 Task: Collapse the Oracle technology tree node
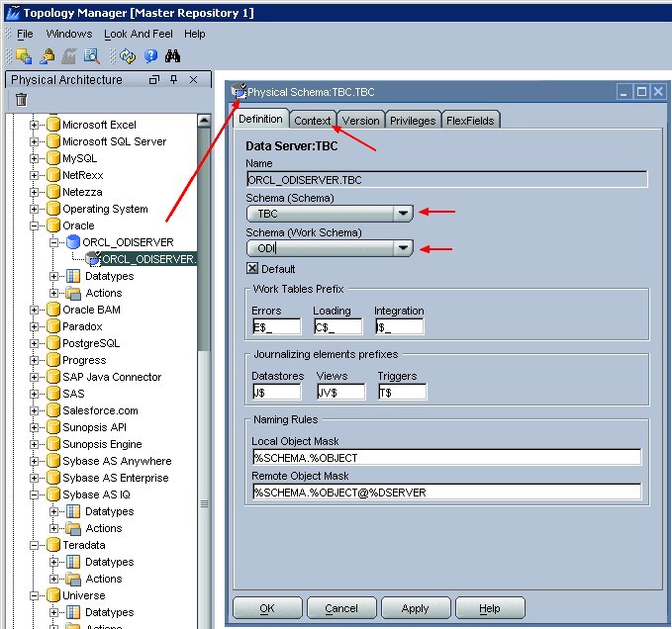tap(36, 225)
